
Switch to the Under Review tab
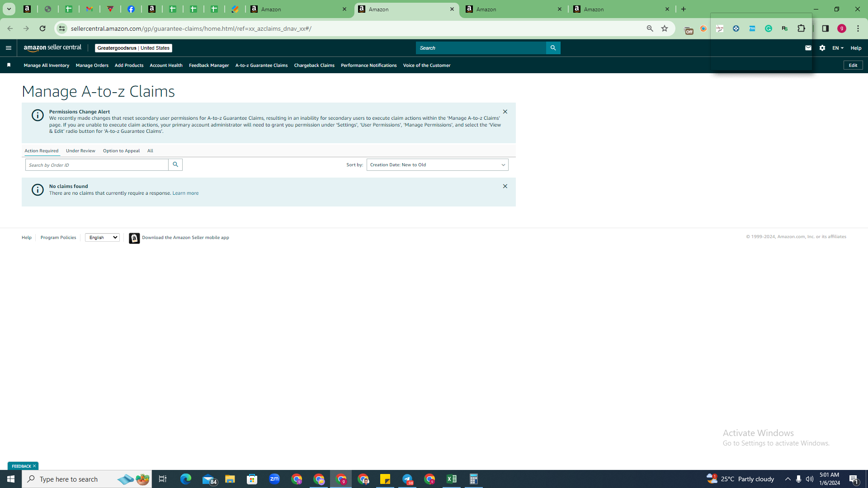(x=80, y=151)
